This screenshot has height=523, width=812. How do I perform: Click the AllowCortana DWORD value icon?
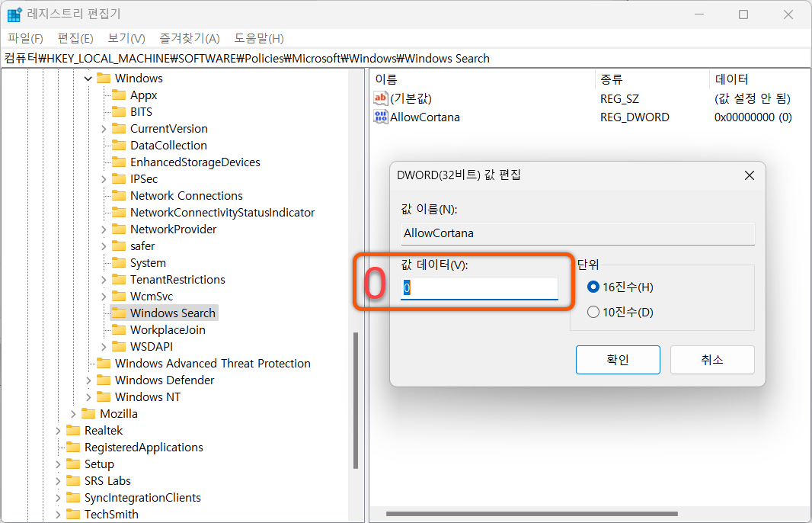pyautogui.click(x=381, y=117)
